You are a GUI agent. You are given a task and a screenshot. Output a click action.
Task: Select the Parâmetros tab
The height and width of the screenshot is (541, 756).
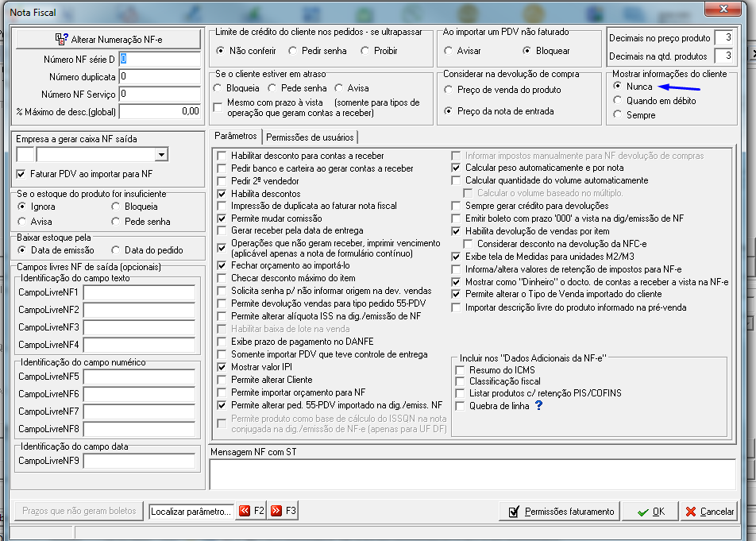236,136
